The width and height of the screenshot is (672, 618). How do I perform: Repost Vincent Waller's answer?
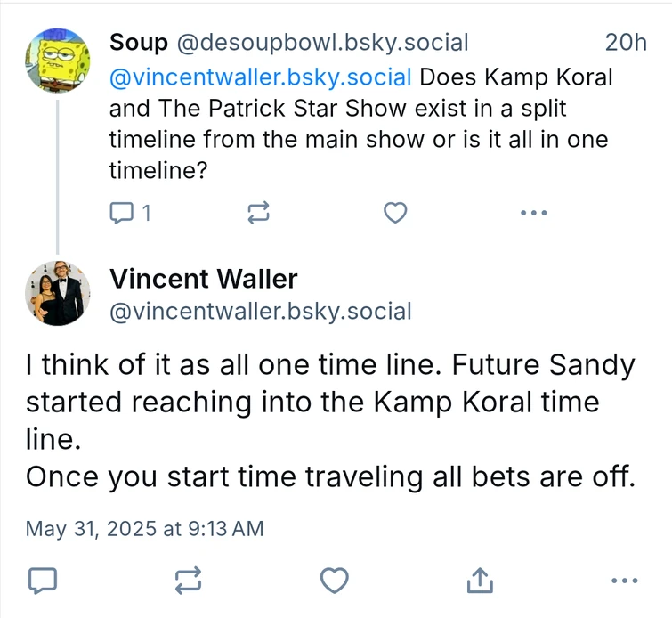[x=188, y=581]
